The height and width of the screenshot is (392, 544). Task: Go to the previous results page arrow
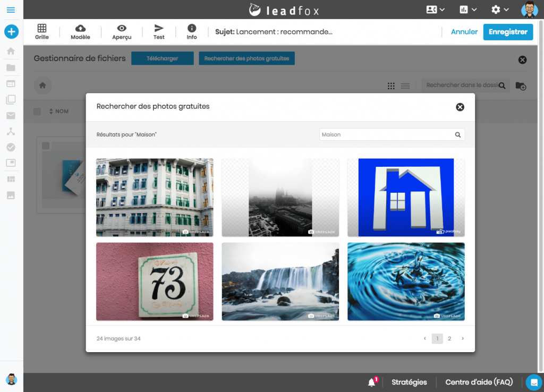(x=424, y=338)
